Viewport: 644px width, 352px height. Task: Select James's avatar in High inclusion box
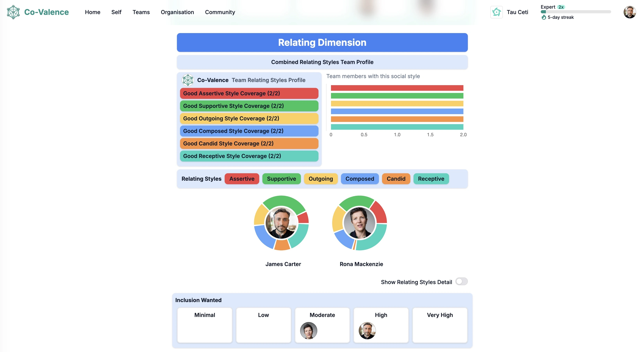pos(367,330)
